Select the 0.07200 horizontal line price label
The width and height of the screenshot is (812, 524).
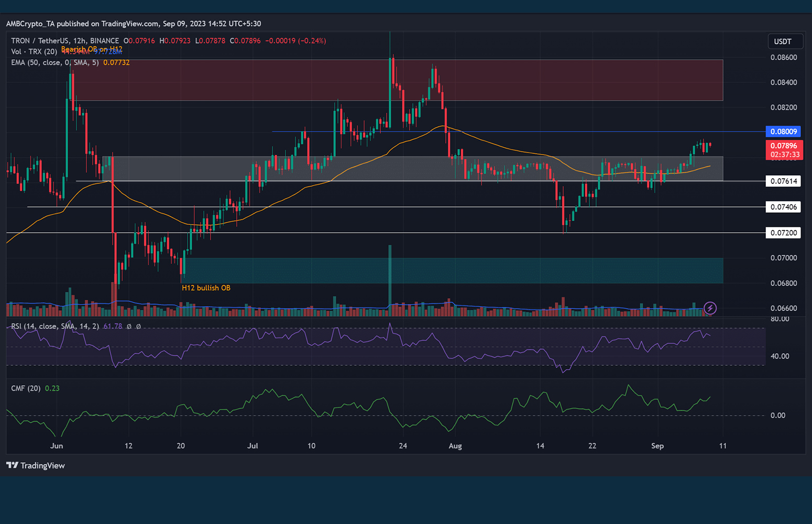(x=783, y=233)
